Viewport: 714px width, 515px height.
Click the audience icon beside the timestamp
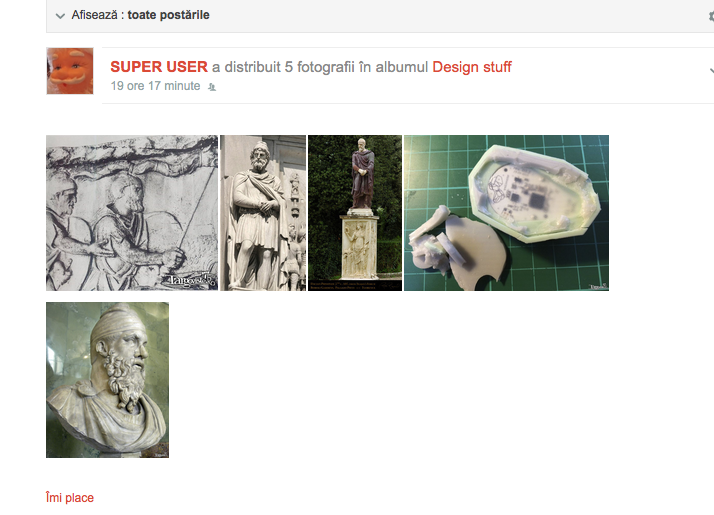212,87
